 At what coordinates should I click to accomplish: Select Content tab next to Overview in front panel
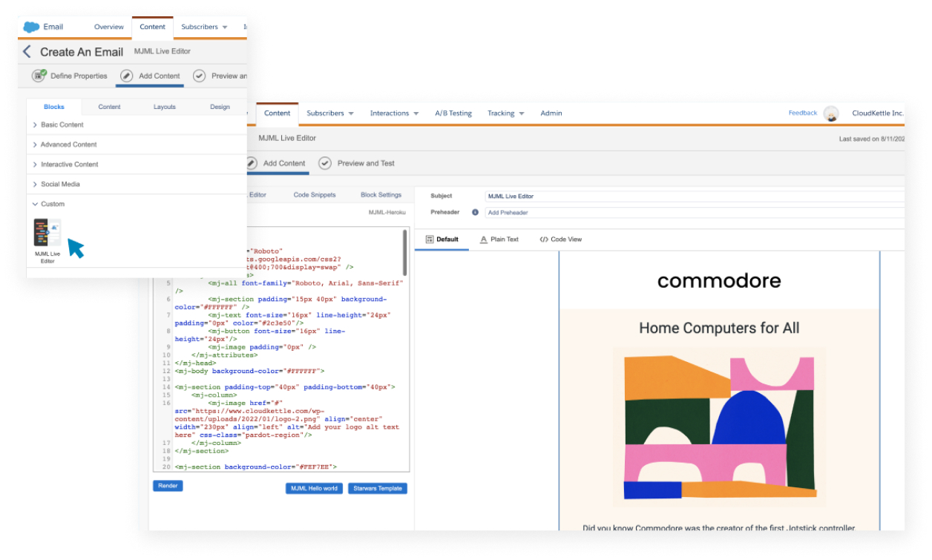pyautogui.click(x=153, y=27)
